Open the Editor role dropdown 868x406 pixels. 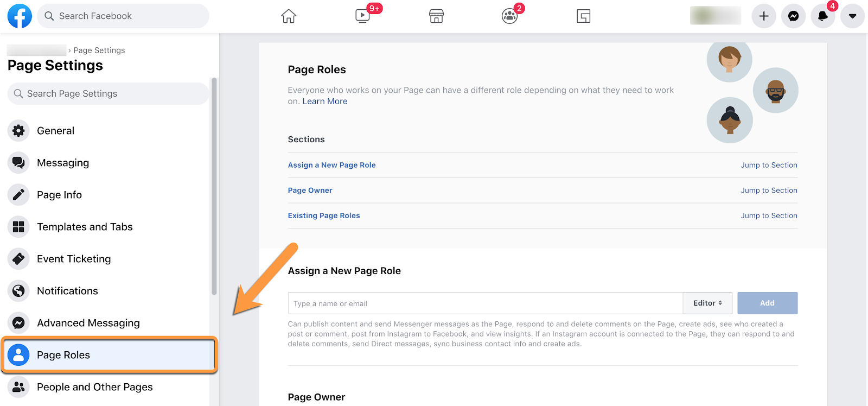point(707,303)
